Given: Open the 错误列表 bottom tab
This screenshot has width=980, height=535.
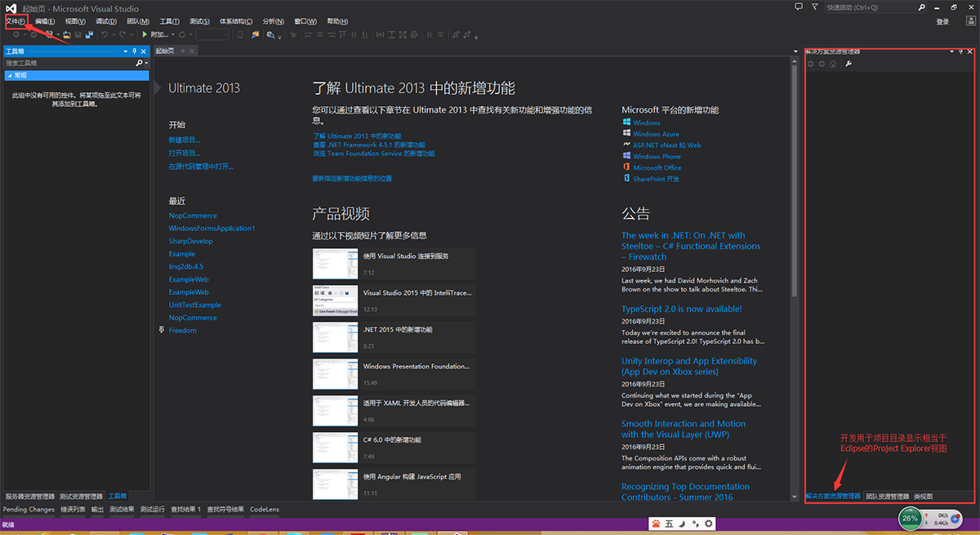Looking at the screenshot, I should [73, 509].
